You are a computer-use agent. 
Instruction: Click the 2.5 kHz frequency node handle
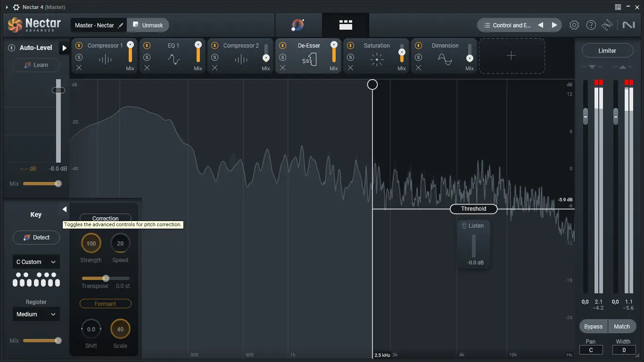(x=372, y=84)
